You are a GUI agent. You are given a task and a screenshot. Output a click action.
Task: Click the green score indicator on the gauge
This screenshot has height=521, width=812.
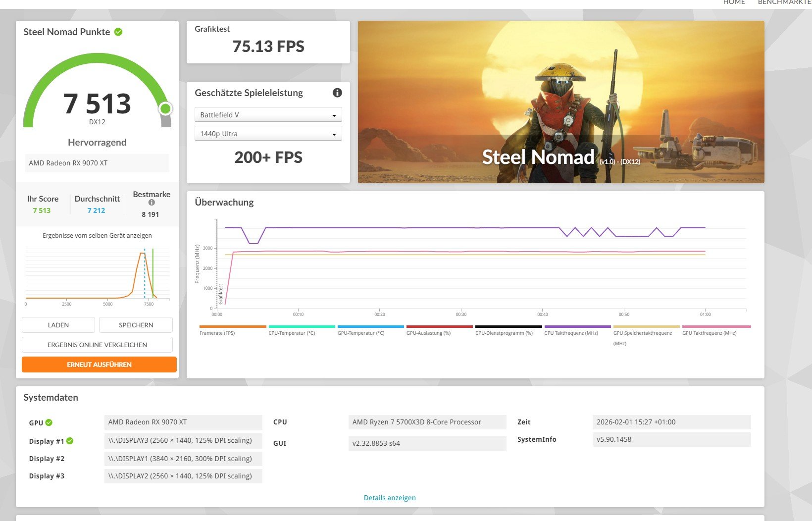point(166,108)
